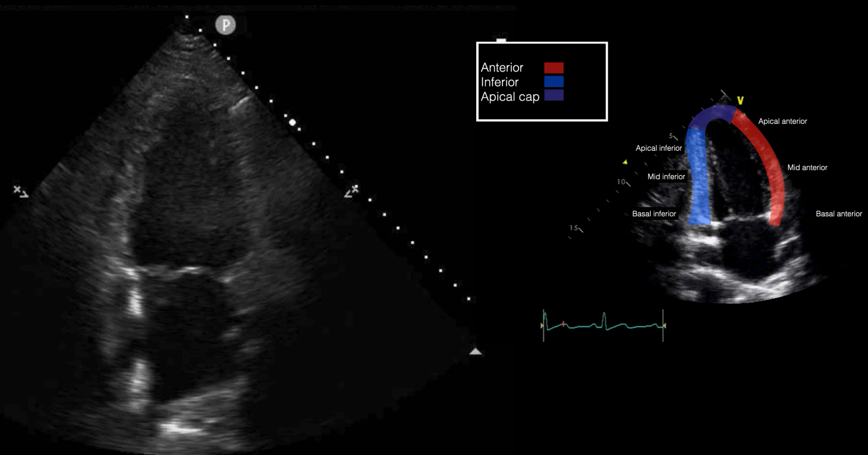Viewport: 868px width, 455px height.
Task: Click the small yellow arrowhead near depth 10
Action: tap(625, 162)
